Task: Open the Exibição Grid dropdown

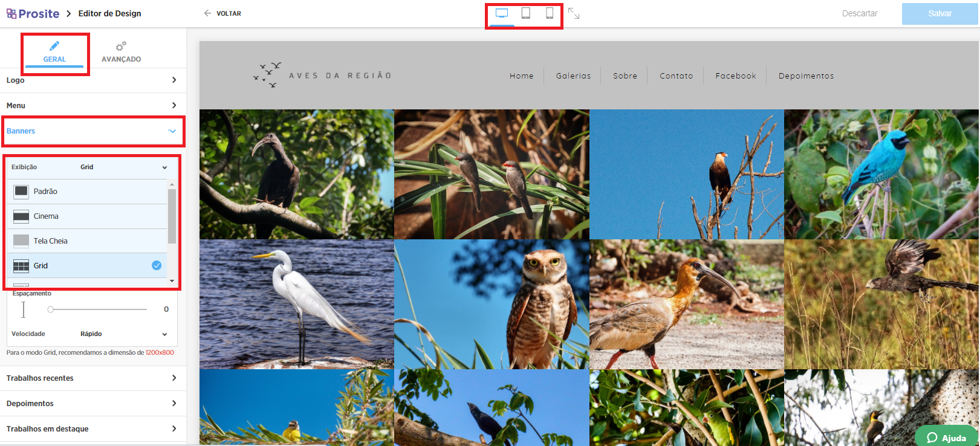Action: coord(123,167)
